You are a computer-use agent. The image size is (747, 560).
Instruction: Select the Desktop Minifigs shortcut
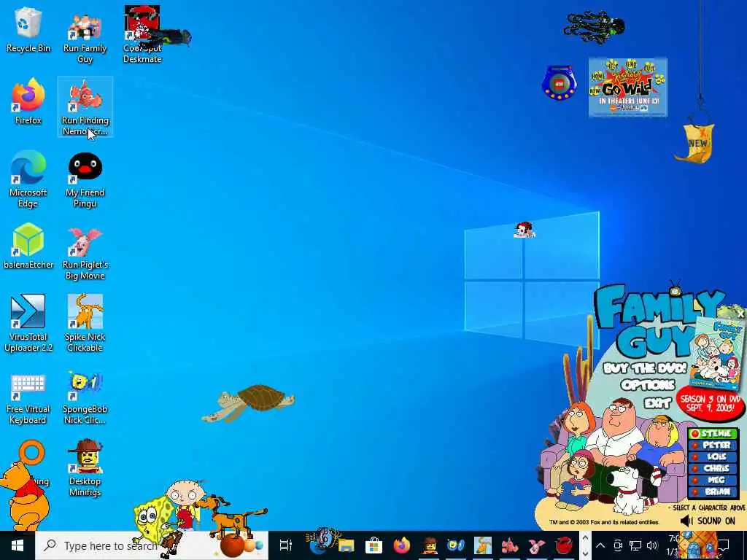point(85,469)
